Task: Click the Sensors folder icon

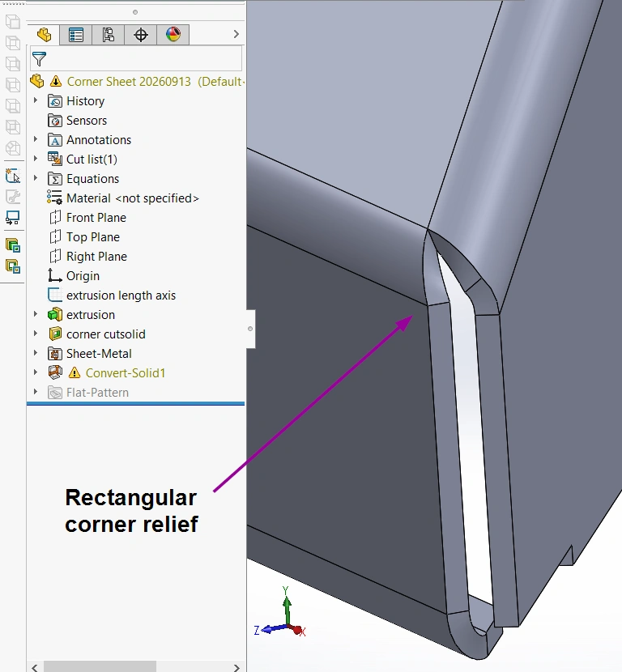Action: [x=55, y=121]
